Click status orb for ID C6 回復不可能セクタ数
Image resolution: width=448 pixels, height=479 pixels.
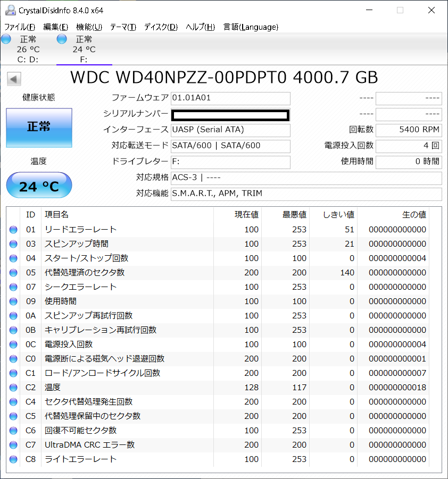point(13,431)
